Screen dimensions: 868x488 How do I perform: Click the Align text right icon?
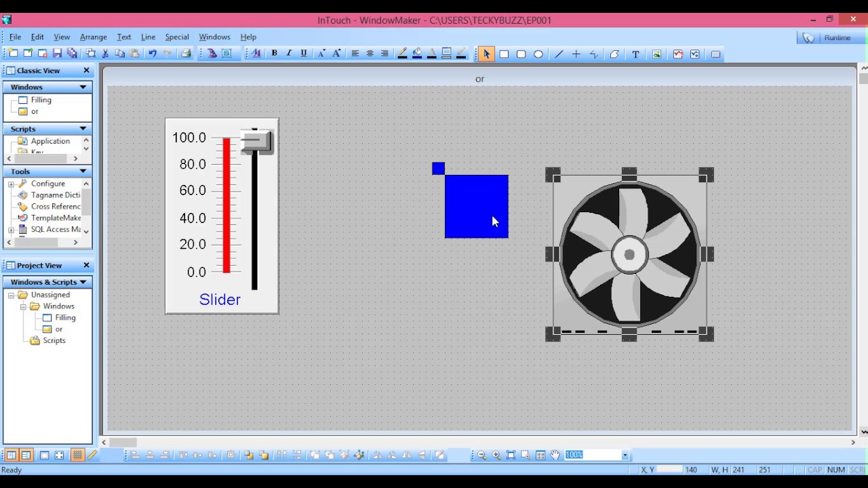pos(384,54)
